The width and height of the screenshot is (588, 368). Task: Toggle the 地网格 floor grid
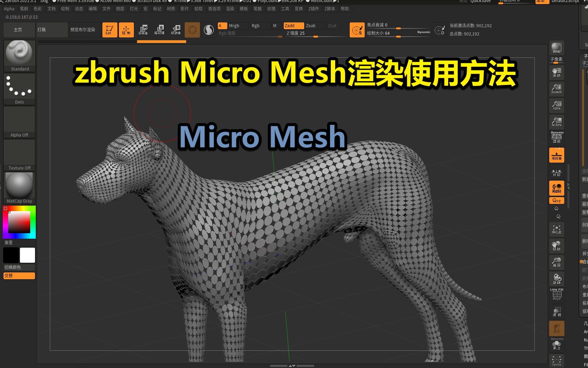(x=556, y=155)
